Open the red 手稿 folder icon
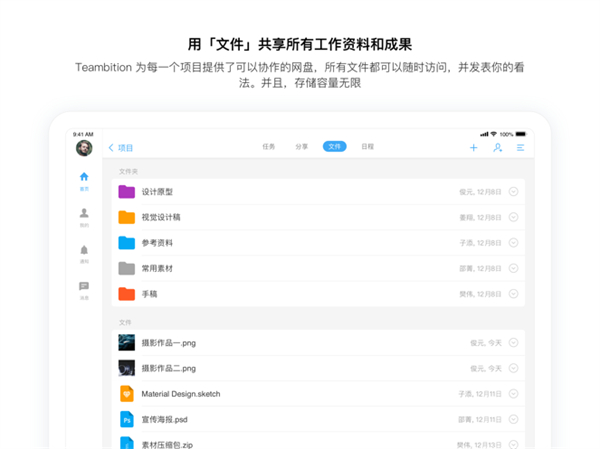This screenshot has width=600, height=449. click(x=127, y=294)
